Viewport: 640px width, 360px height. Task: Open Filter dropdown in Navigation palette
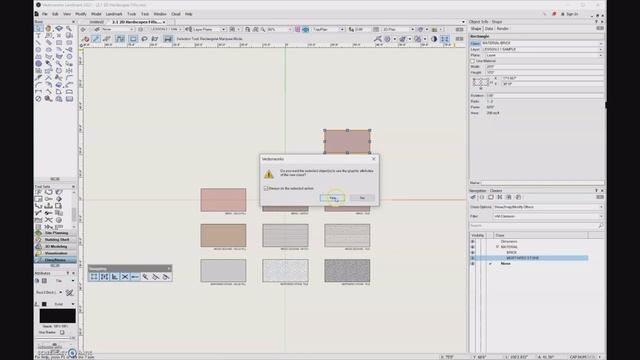[x=548, y=216]
